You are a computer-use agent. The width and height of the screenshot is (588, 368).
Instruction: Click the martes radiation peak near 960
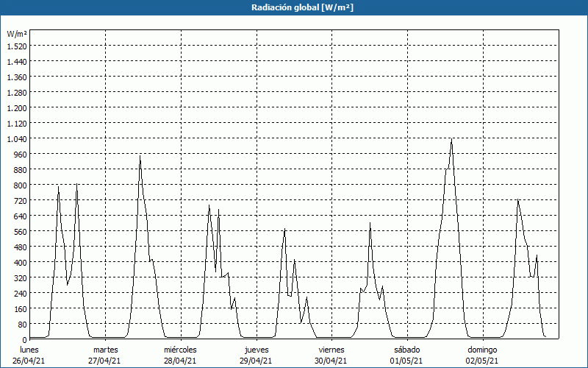point(140,156)
